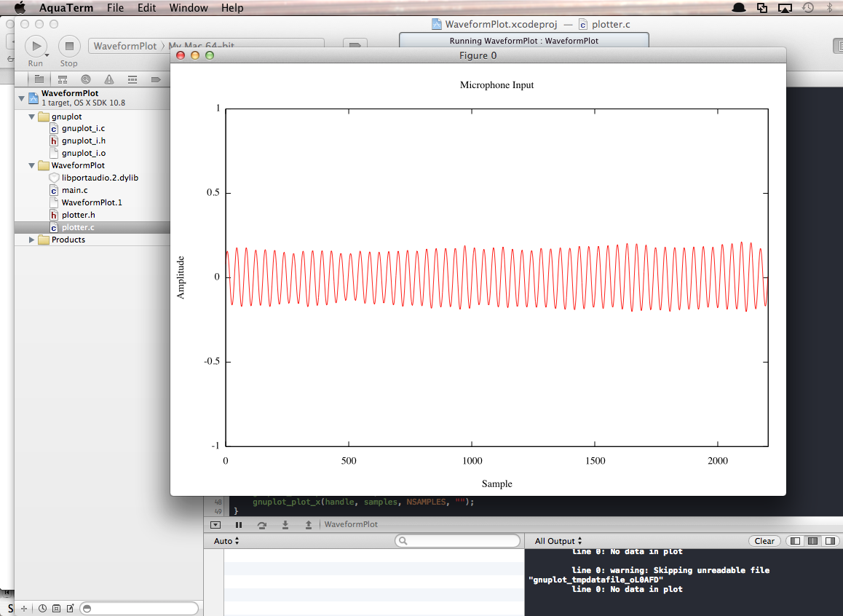Open the All Output filter dropdown
Screen dimensions: 843x616
(x=557, y=540)
